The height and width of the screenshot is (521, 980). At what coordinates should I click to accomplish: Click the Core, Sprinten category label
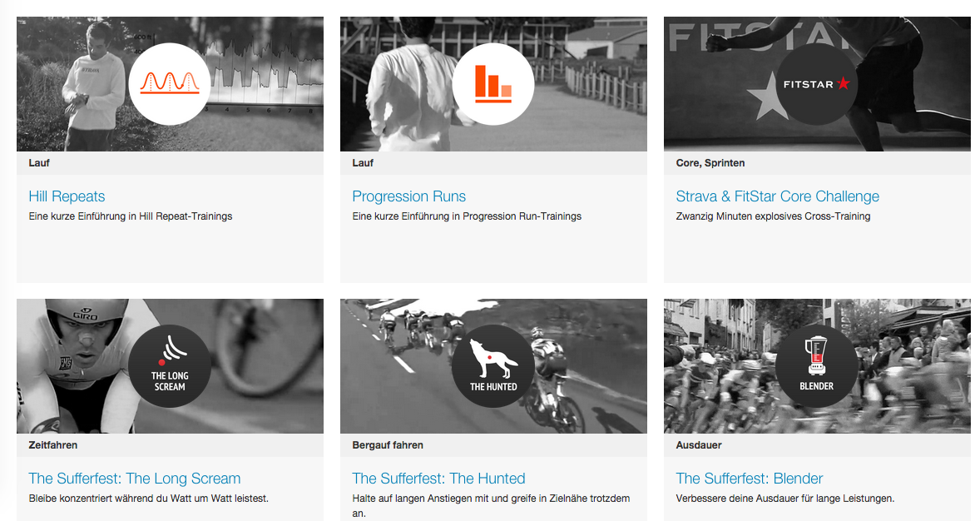coord(710,163)
